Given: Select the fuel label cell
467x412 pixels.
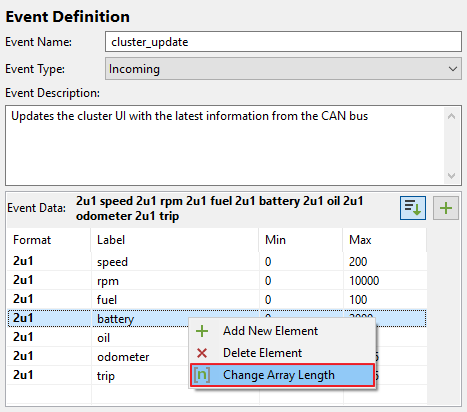Looking at the screenshot, I should point(175,300).
